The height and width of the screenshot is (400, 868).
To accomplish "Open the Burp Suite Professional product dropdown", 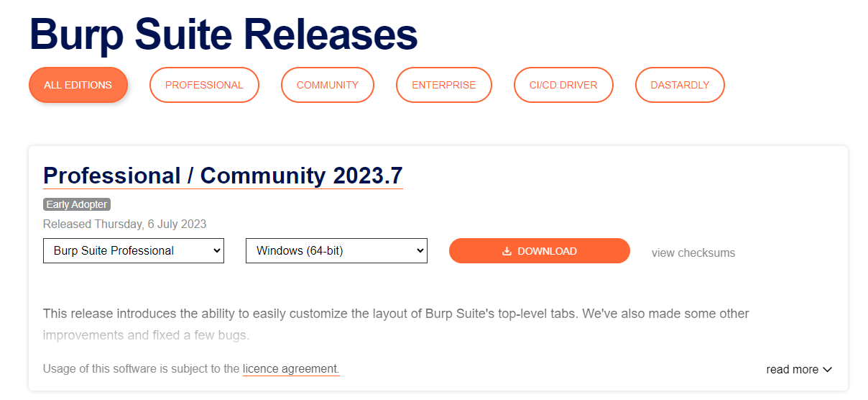I will (x=134, y=251).
